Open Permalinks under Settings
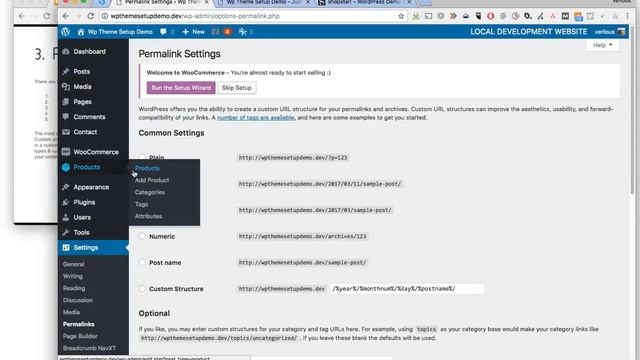Screen dimensions: 640x360 [78, 324]
